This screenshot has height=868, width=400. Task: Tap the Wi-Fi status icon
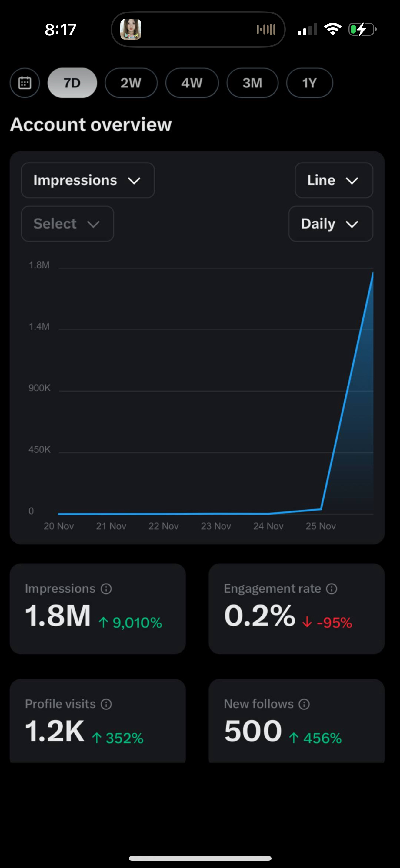coord(332,29)
